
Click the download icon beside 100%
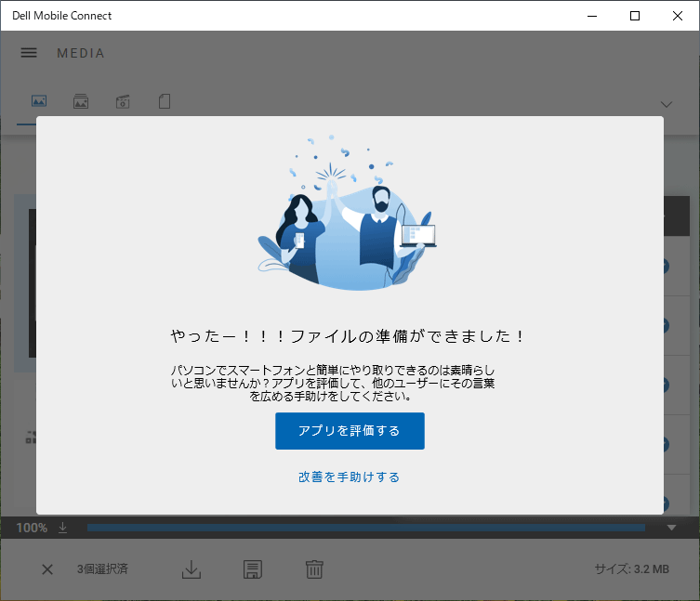point(63,528)
